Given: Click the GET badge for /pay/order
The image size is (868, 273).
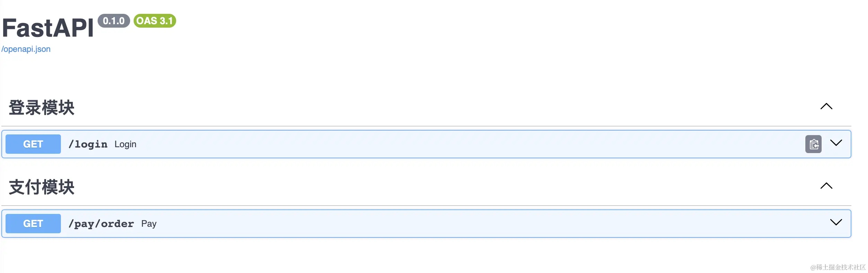Looking at the screenshot, I should (33, 224).
